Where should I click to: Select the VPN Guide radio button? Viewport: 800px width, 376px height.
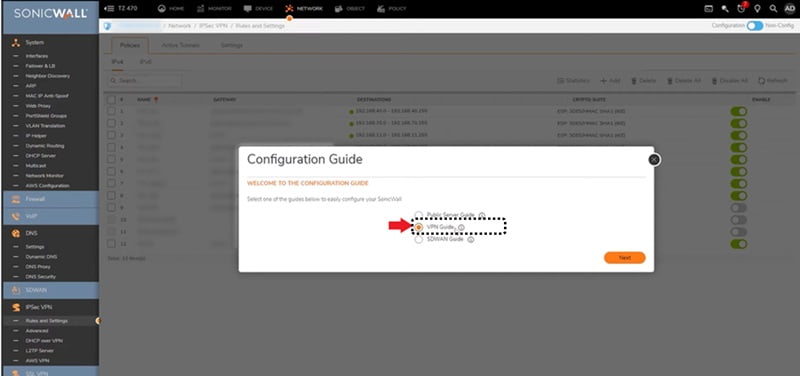[419, 227]
